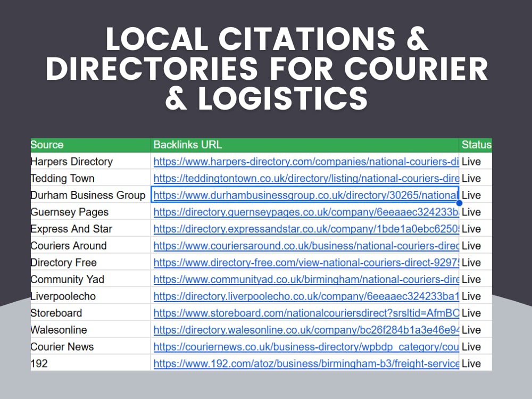532x399 pixels.
Task: Select the 192 source cell
Action: (90, 364)
